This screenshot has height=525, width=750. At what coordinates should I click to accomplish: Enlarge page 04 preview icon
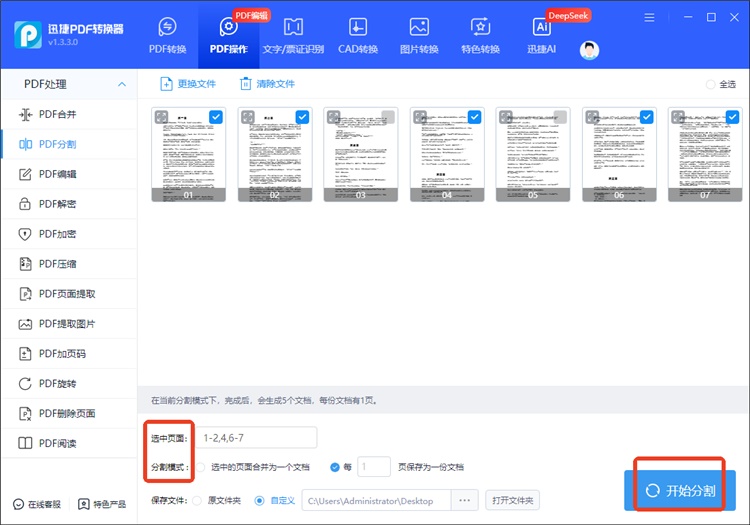pos(419,117)
